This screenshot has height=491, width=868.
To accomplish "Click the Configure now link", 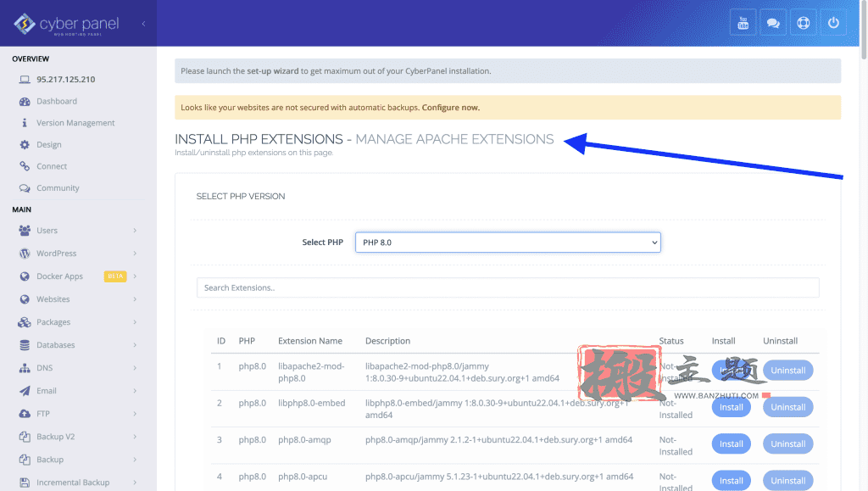I will (451, 108).
